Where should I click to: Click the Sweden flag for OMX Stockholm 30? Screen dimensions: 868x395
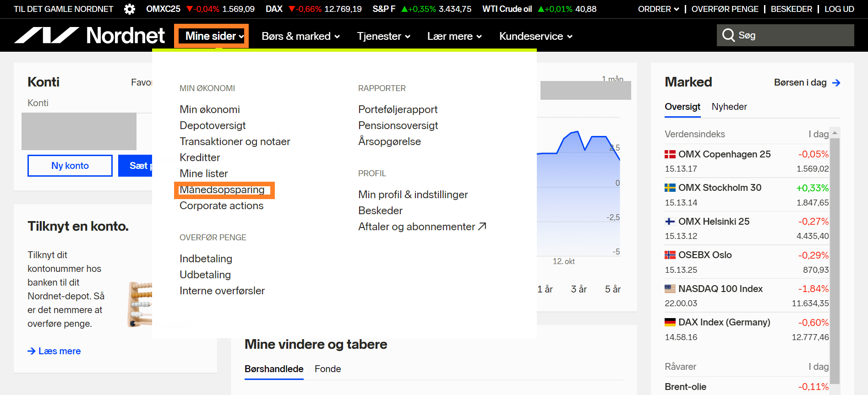(670, 188)
